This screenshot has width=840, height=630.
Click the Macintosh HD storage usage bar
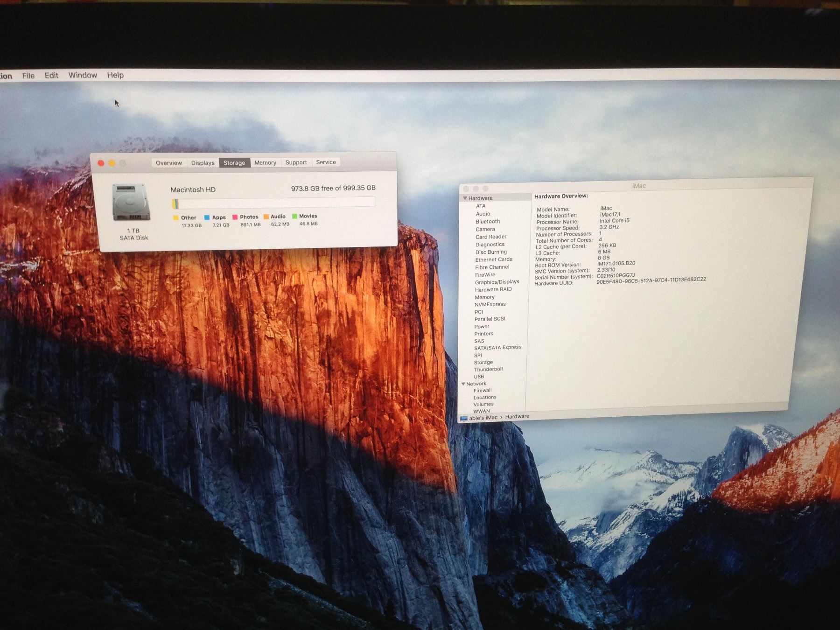click(x=273, y=203)
